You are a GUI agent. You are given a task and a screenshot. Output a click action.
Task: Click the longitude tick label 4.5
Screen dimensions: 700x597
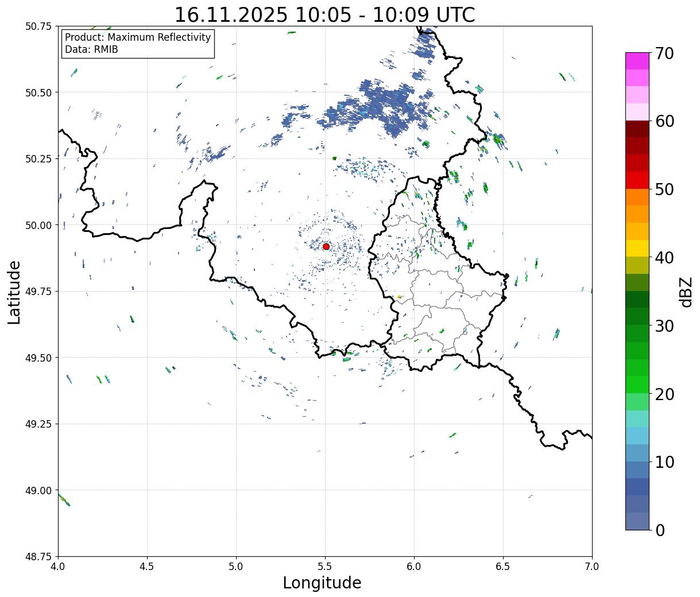(147, 567)
